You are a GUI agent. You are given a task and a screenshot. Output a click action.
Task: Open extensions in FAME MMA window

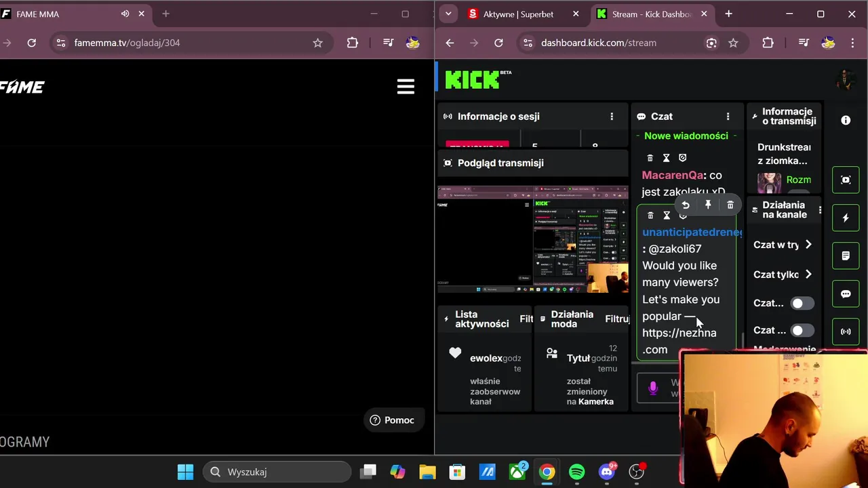pos(352,43)
